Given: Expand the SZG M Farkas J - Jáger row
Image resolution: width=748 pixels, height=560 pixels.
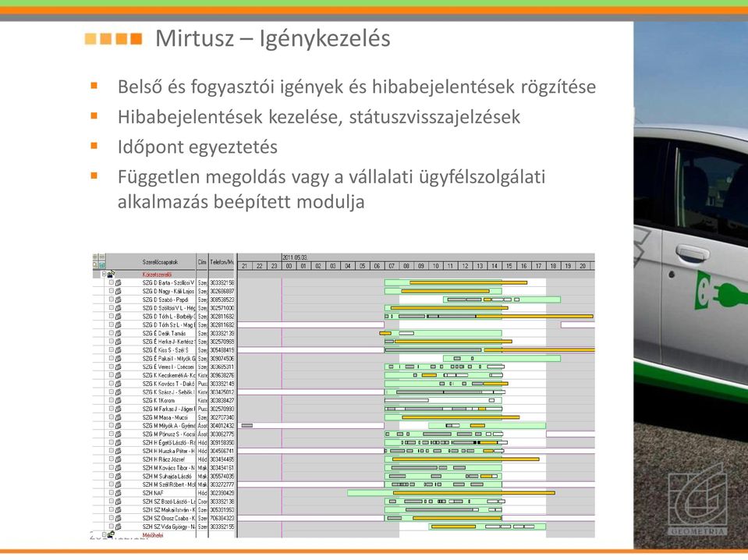Looking at the screenshot, I should pos(112,409).
